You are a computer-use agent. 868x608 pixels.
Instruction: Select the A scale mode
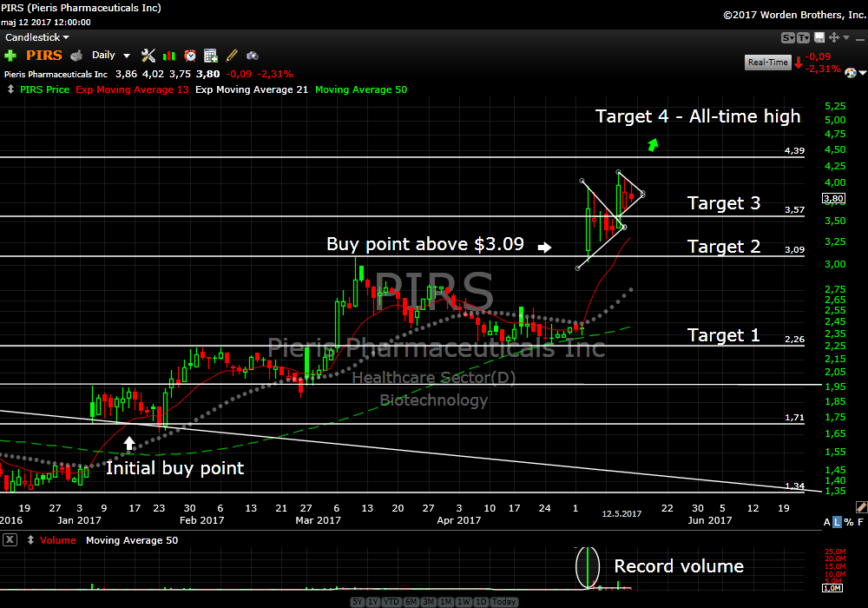coord(827,522)
